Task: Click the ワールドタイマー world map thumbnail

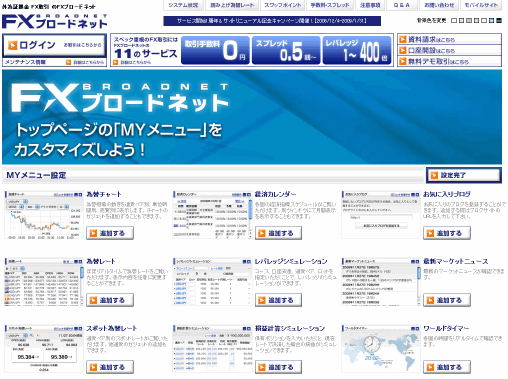Action: [x=381, y=349]
